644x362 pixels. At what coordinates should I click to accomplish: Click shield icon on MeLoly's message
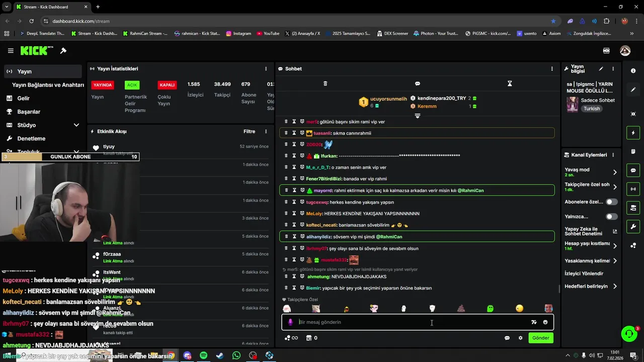302,213
